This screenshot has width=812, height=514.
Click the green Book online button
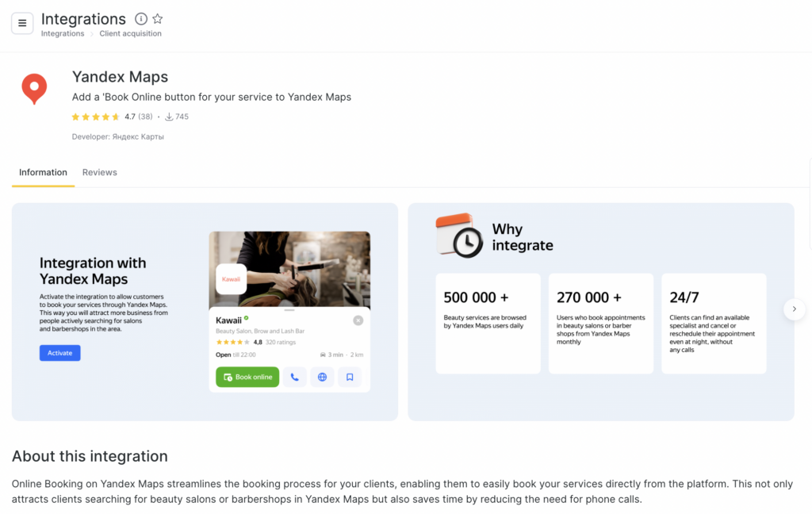click(247, 377)
